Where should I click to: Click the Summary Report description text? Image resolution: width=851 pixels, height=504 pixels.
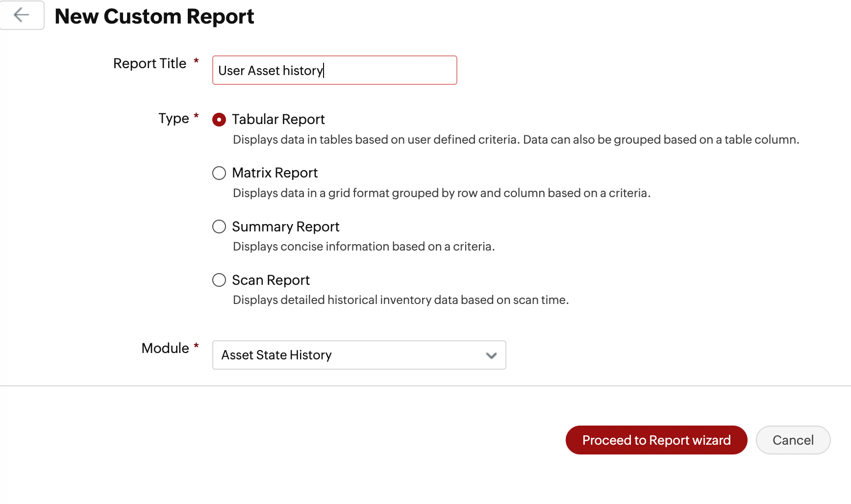(363, 247)
